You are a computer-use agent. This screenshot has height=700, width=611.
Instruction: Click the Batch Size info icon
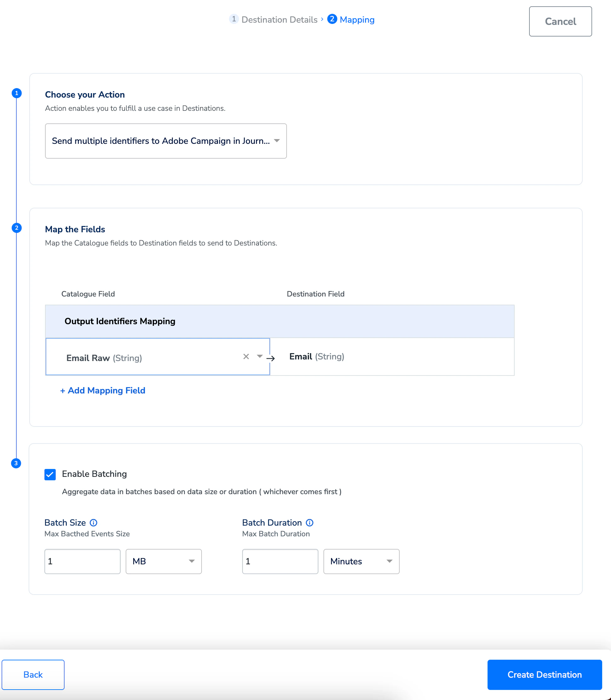(94, 522)
